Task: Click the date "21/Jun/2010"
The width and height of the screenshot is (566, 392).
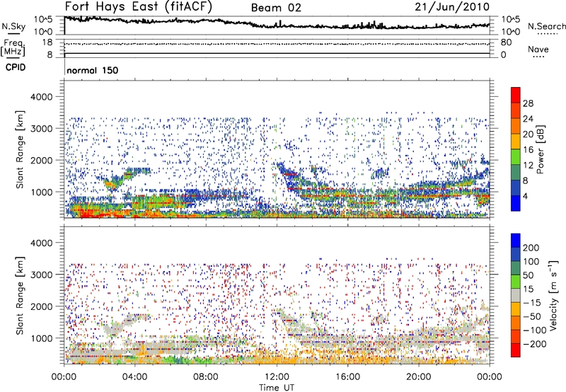Action: (452, 7)
